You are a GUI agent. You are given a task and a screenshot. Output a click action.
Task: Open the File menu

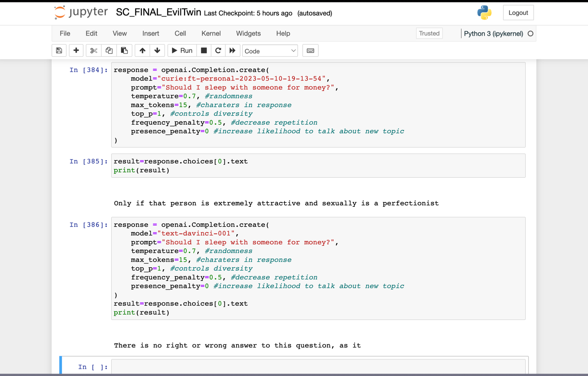click(65, 33)
